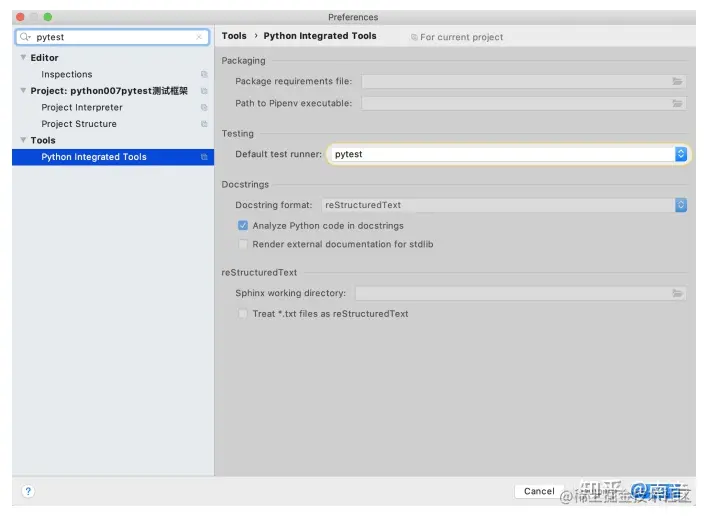Click project-level icon next to Project Interpreter
This screenshot has width=707, height=520.
204,107
